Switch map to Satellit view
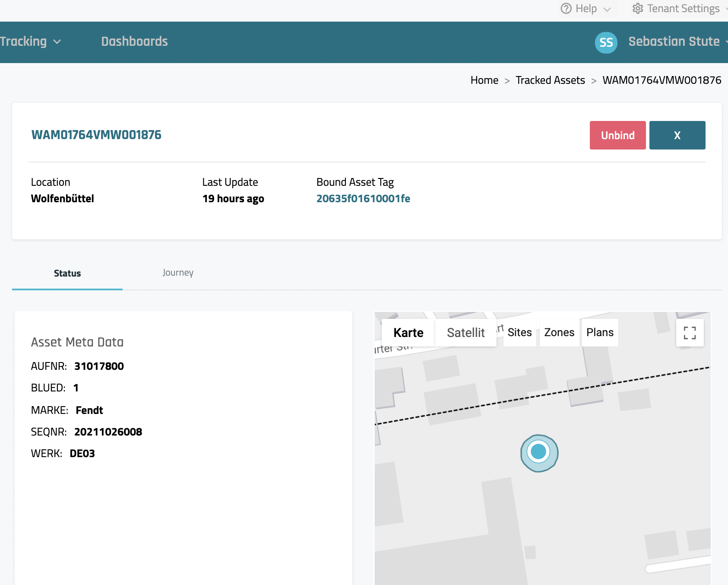 tap(465, 333)
